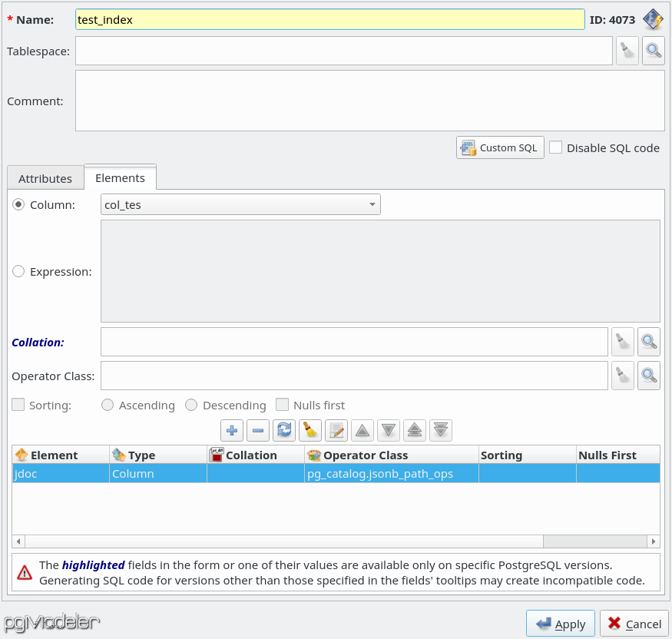The height and width of the screenshot is (639, 672).
Task: Cancel the index dialog
Action: [634, 624]
